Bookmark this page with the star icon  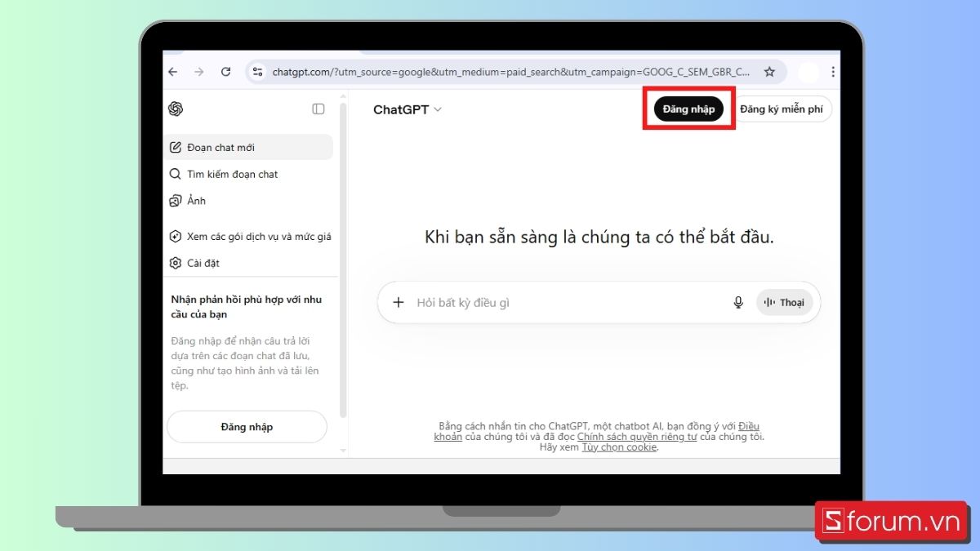[769, 72]
